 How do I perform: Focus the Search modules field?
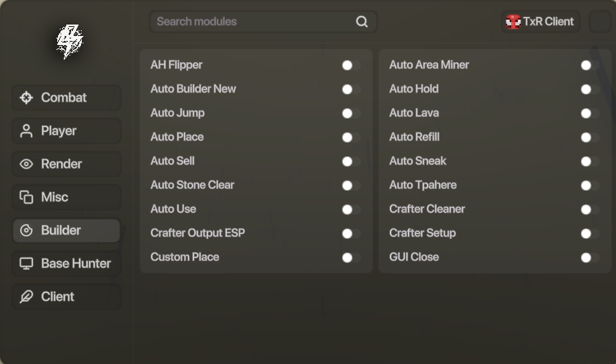click(x=263, y=21)
